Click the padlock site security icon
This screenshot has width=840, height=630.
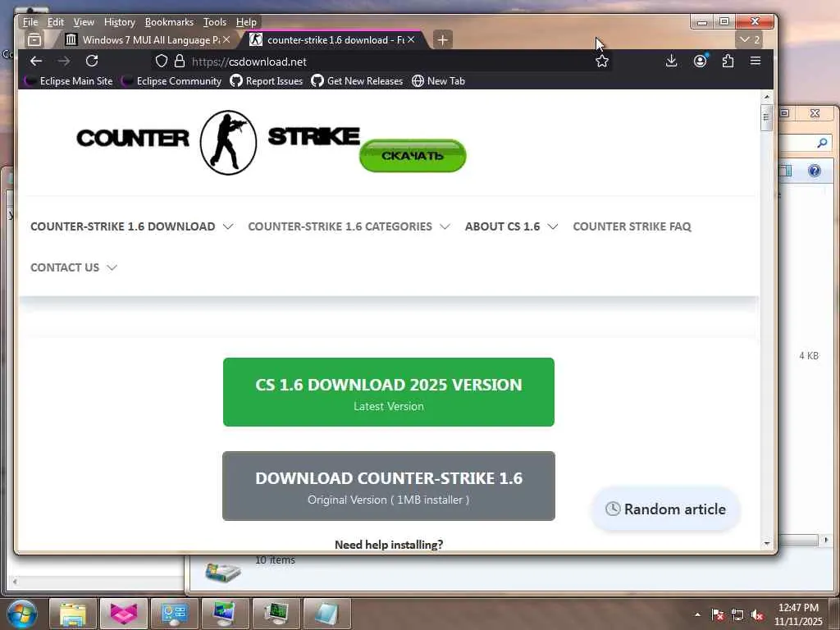[x=180, y=61]
